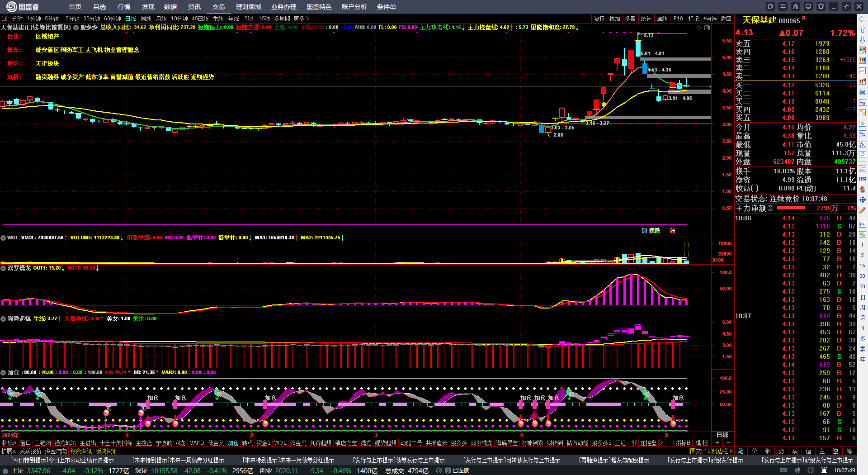Click the 天保基建 stock name header
868x475 pixels.
point(759,20)
